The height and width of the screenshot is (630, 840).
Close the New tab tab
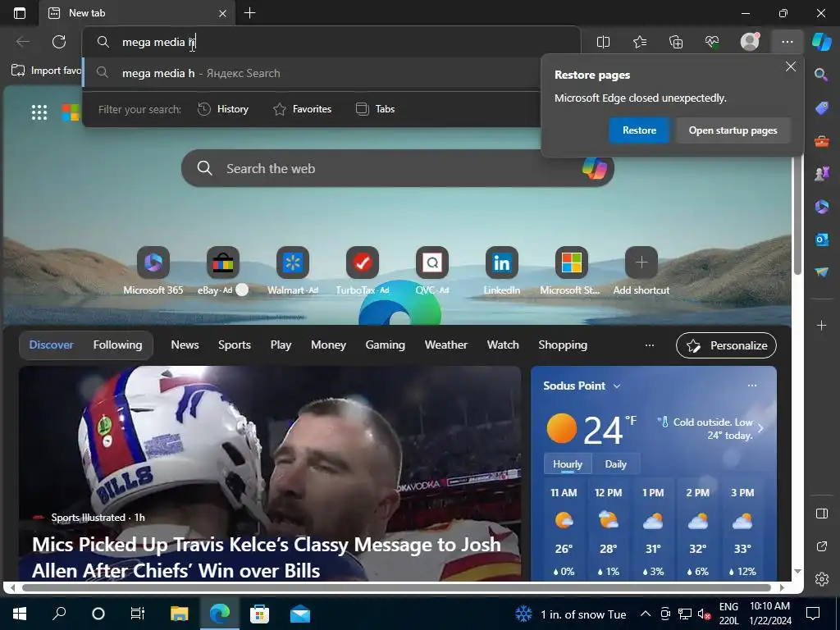point(223,13)
